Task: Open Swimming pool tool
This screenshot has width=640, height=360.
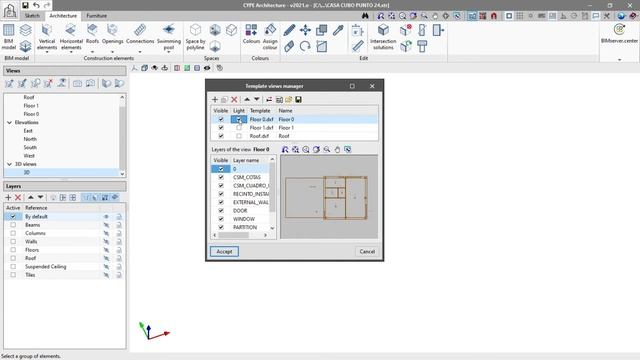Action: click(169, 37)
